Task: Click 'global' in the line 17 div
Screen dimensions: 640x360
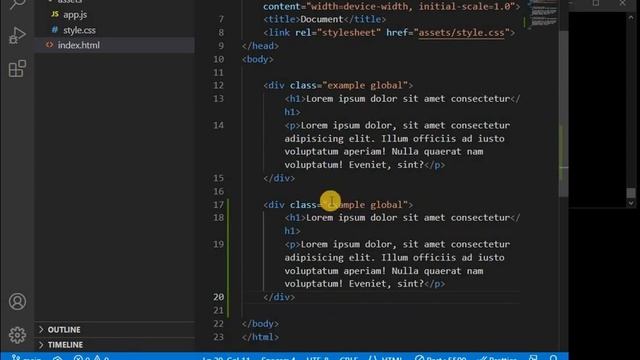Action: click(x=386, y=204)
